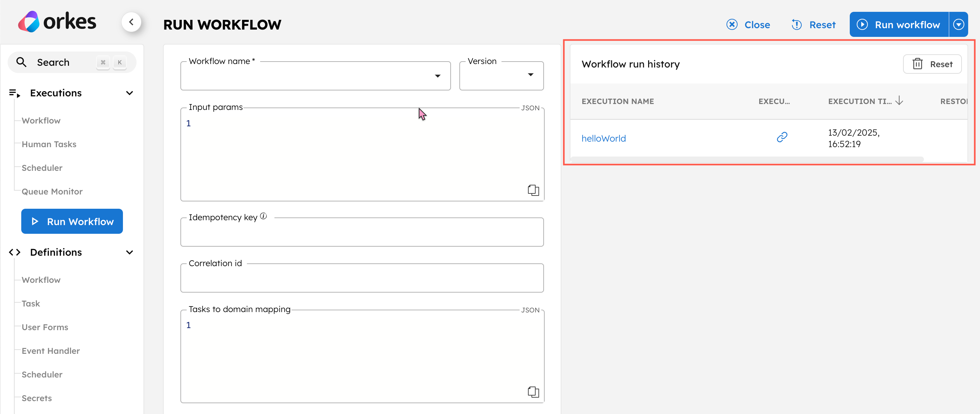Open the helloWorld execution link
This screenshot has height=414, width=980.
pyautogui.click(x=604, y=138)
